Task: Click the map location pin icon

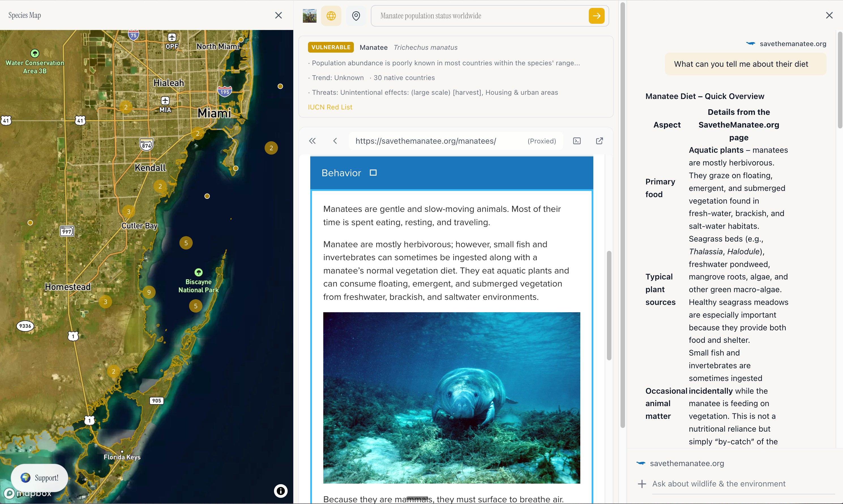Action: 356,16
